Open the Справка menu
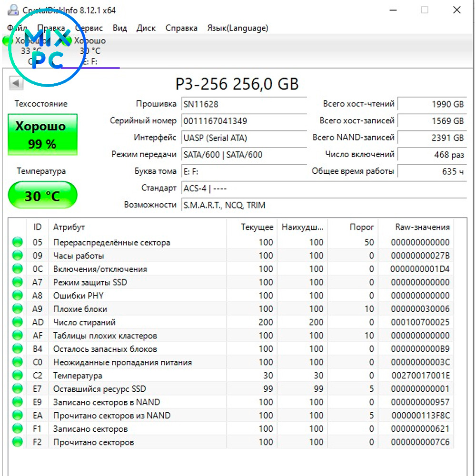This screenshot has width=476, height=476. tap(181, 28)
